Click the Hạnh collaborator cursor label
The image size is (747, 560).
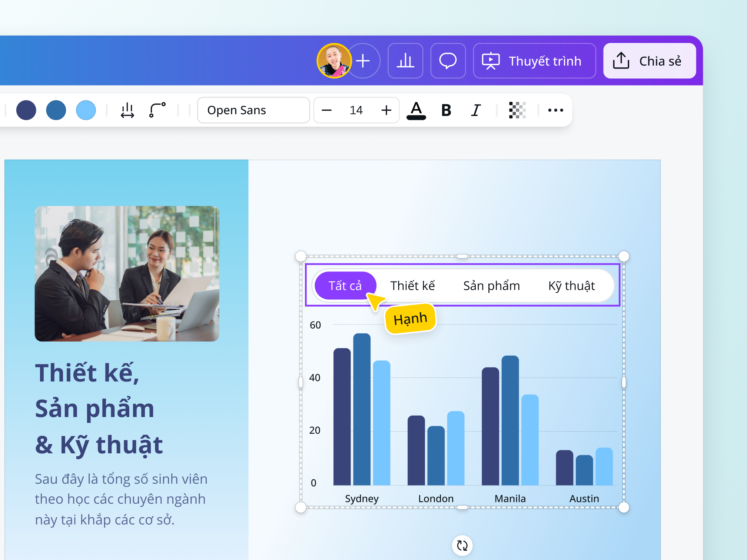coord(411,319)
